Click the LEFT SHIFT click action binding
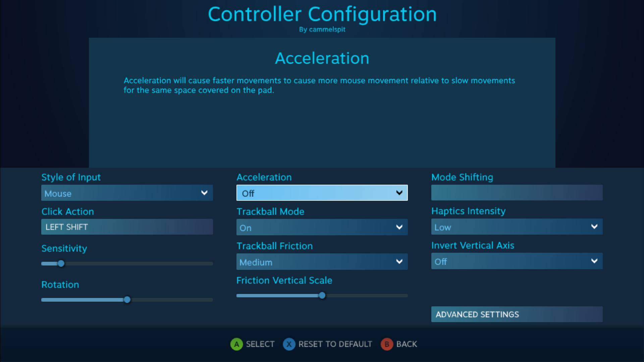 point(127,227)
